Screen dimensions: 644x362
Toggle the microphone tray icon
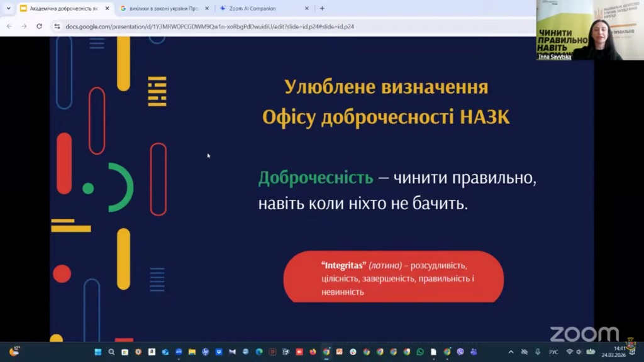[x=538, y=352]
